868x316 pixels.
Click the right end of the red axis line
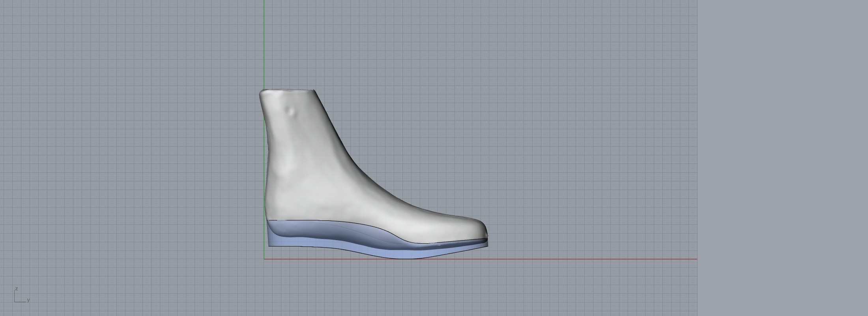click(x=695, y=259)
